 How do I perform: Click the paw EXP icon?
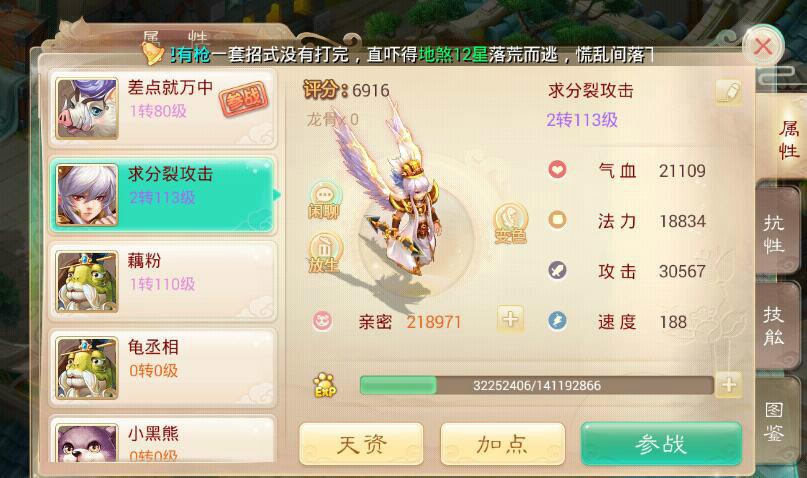pyautogui.click(x=325, y=385)
